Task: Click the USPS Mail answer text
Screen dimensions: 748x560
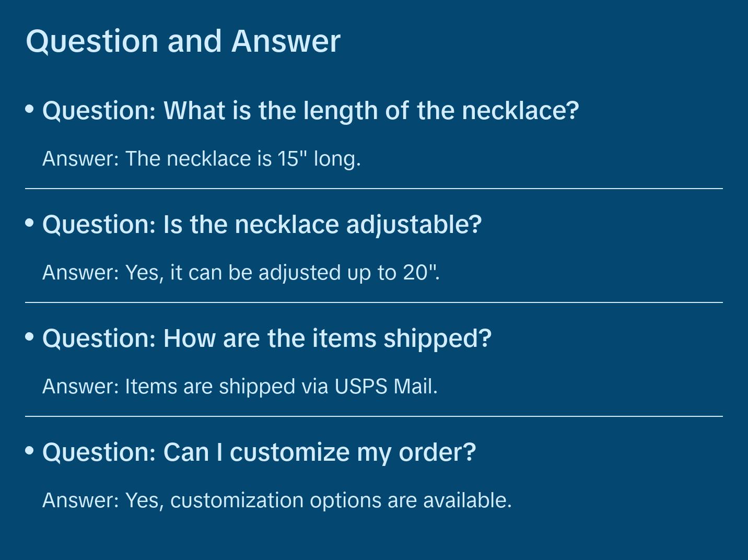Action: coord(240,387)
